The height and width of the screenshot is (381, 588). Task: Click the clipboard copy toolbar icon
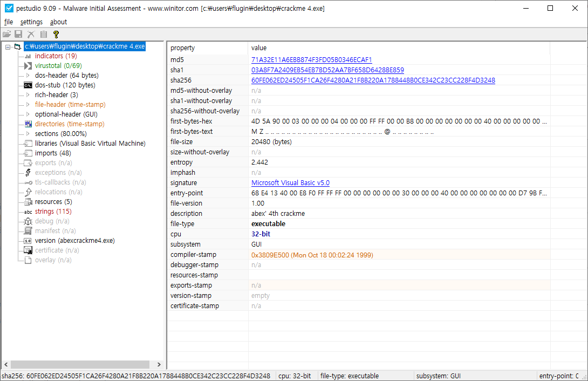click(x=44, y=34)
